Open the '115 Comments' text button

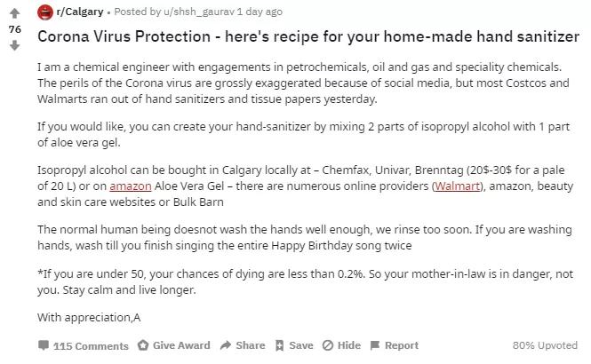[x=91, y=345]
